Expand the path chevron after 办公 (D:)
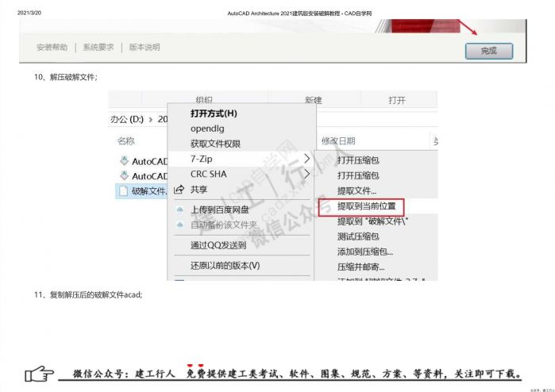The image size is (555, 392). click(151, 120)
